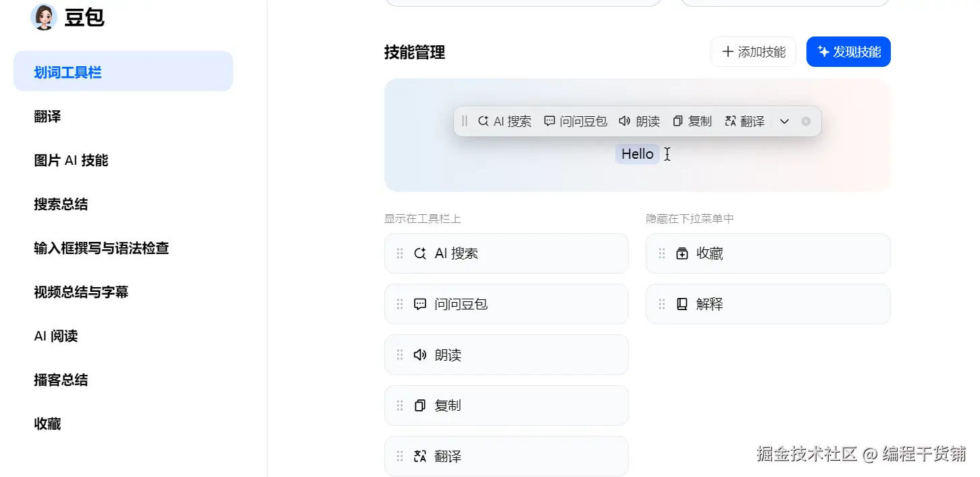Click the drag handle of the 解释 skill

point(662,304)
